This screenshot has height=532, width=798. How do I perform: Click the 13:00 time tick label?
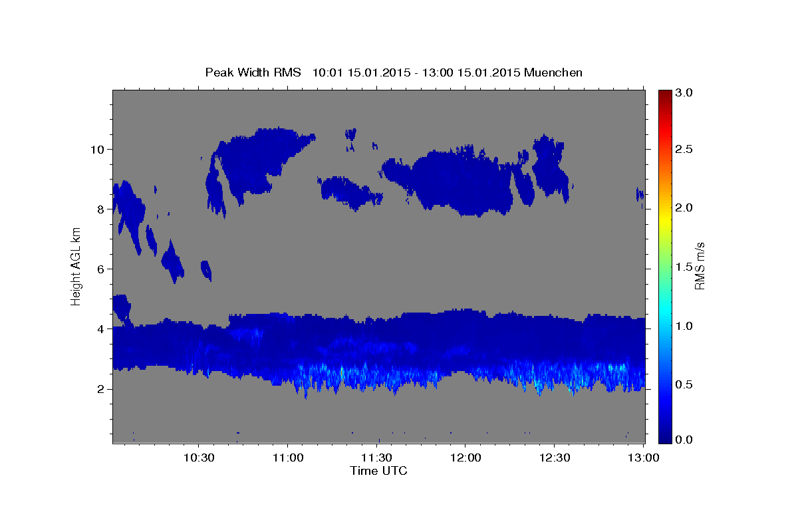coord(643,458)
